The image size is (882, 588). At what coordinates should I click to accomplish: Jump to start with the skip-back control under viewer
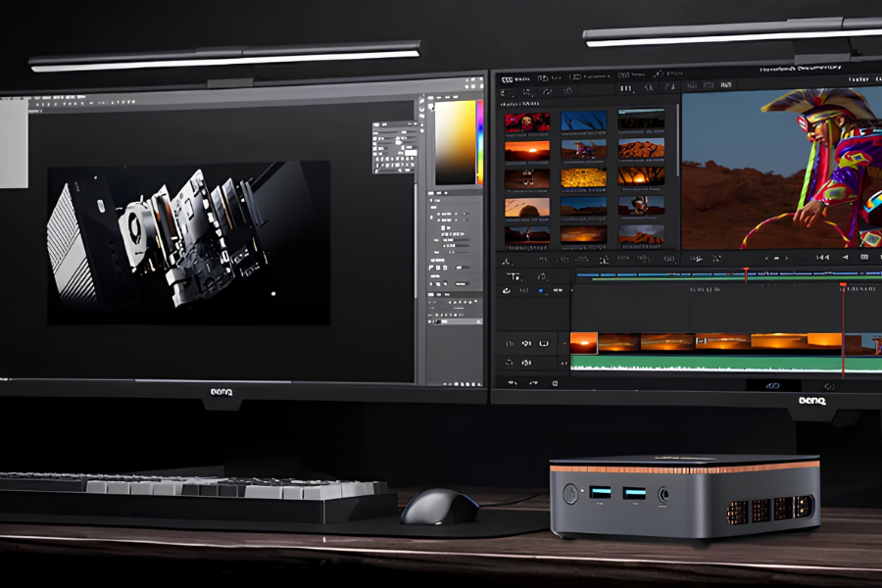[822, 257]
